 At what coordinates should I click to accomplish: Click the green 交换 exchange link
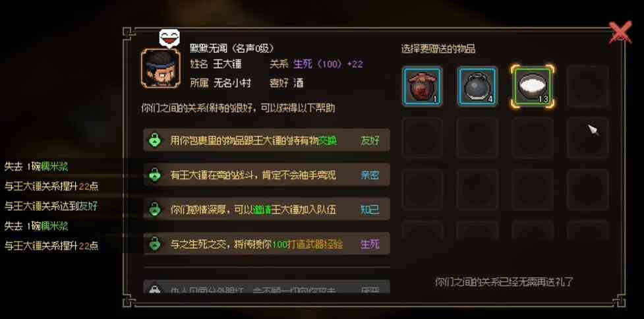tap(328, 140)
